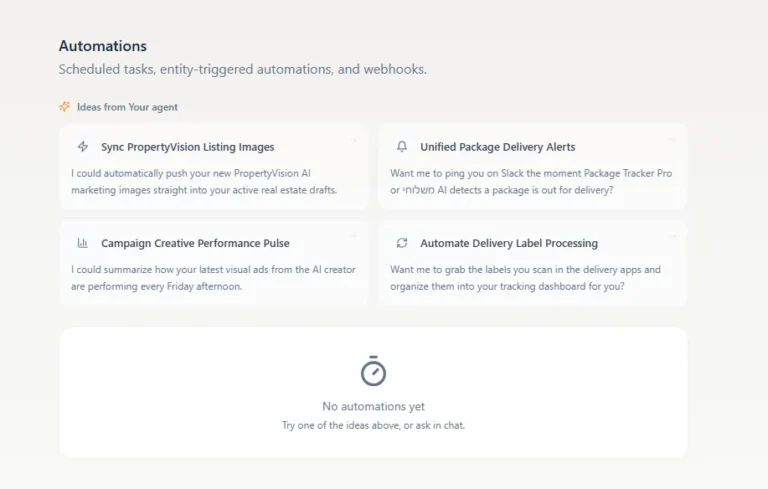Choose the Campaign Creative Performance Pulse title

195,243
